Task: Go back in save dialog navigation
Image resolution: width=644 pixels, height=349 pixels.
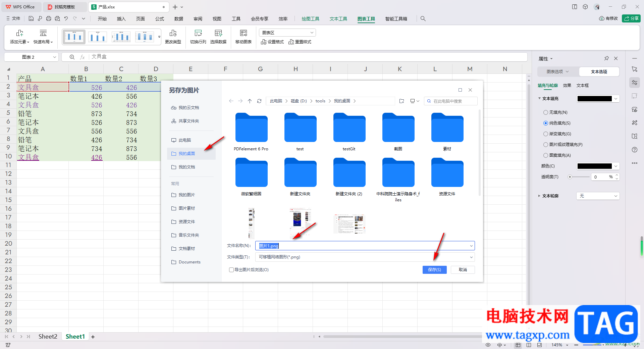Action: click(x=231, y=101)
